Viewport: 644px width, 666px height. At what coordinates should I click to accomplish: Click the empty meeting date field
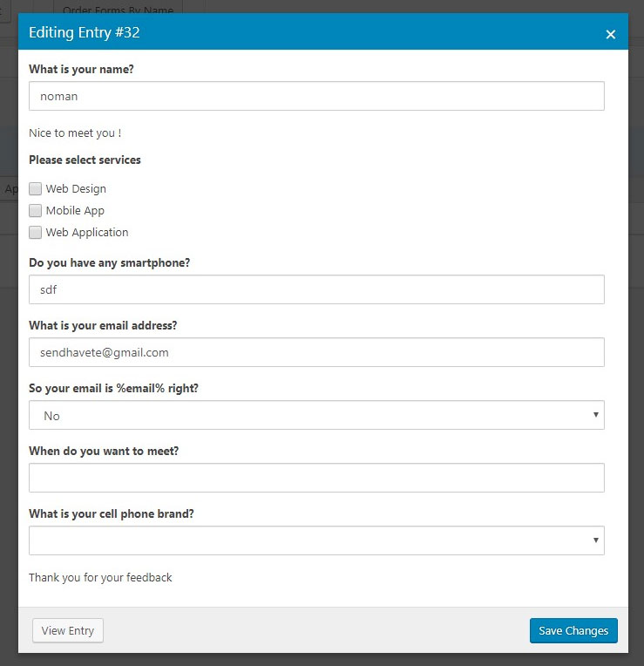[316, 478]
